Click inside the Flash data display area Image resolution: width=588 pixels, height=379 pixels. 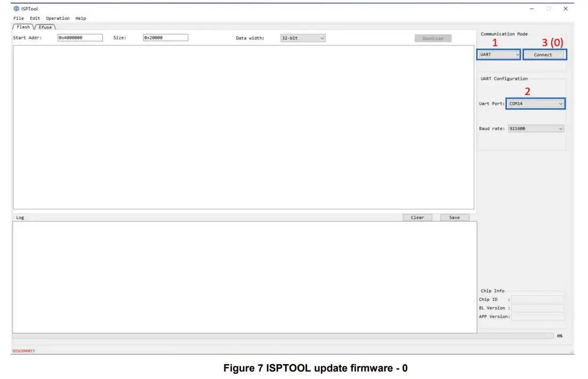[244, 127]
